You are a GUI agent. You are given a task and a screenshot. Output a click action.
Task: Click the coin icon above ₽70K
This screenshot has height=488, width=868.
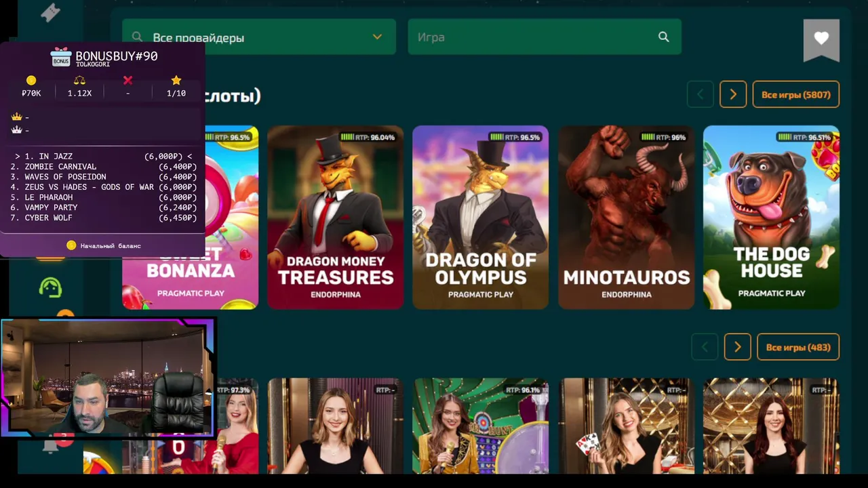click(31, 81)
